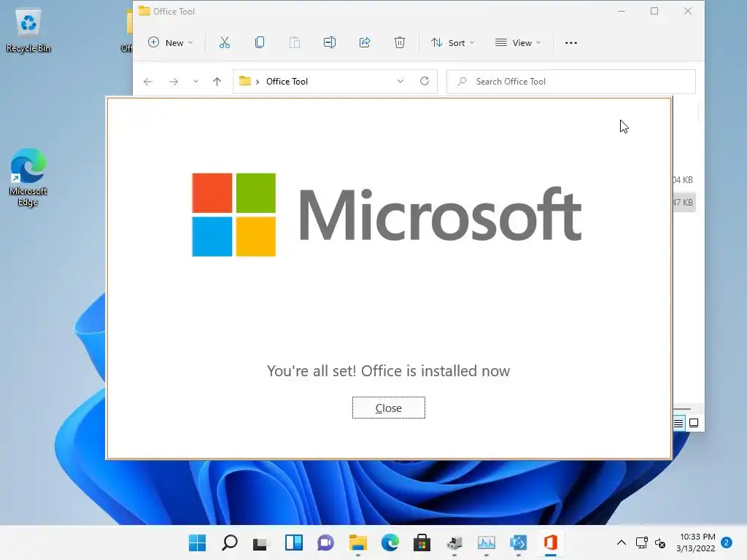Click the Paste clipboard icon
This screenshot has height=560, width=747.
[x=295, y=43]
